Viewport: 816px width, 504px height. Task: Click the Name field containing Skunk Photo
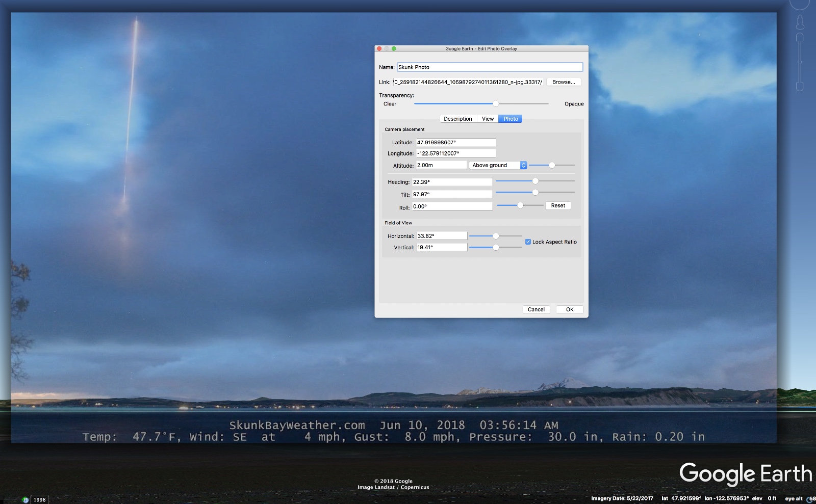(x=490, y=67)
